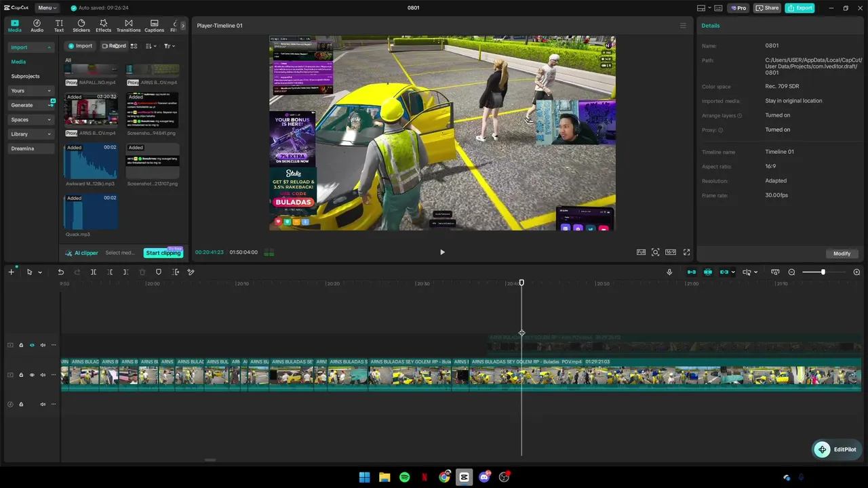The image size is (868, 488).
Task: Undo the last edit
Action: pyautogui.click(x=60, y=272)
